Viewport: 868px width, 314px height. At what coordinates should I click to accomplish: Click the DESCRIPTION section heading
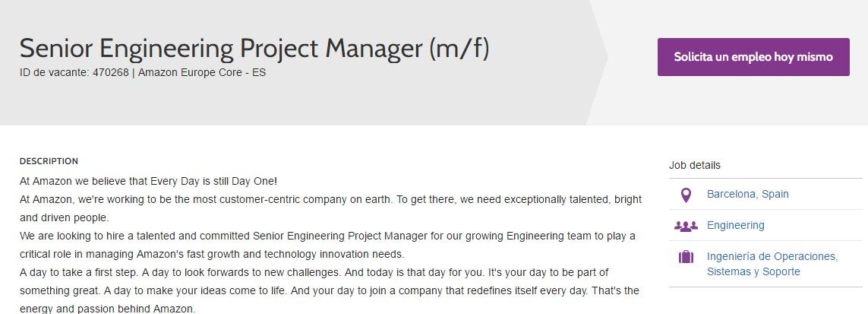[49, 161]
